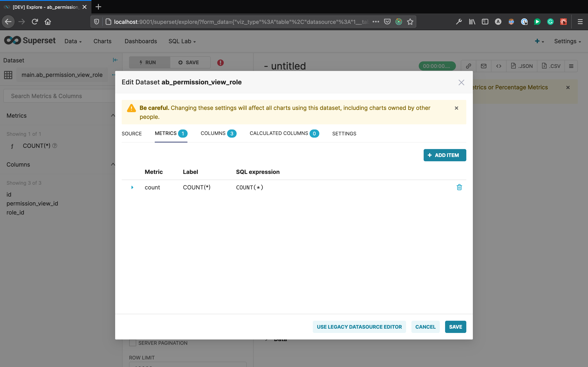Click Use Legacy Datasource Editor
The height and width of the screenshot is (367, 588).
[x=359, y=327]
